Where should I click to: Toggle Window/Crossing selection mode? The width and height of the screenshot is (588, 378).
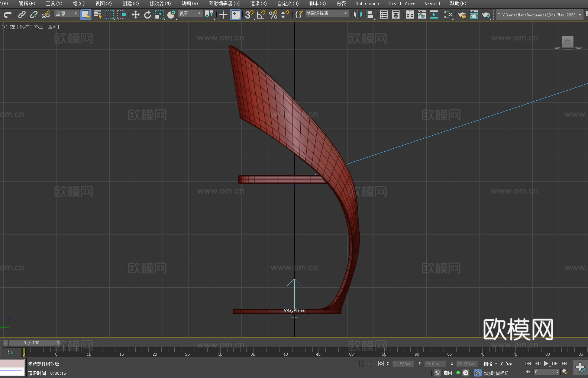click(x=122, y=14)
